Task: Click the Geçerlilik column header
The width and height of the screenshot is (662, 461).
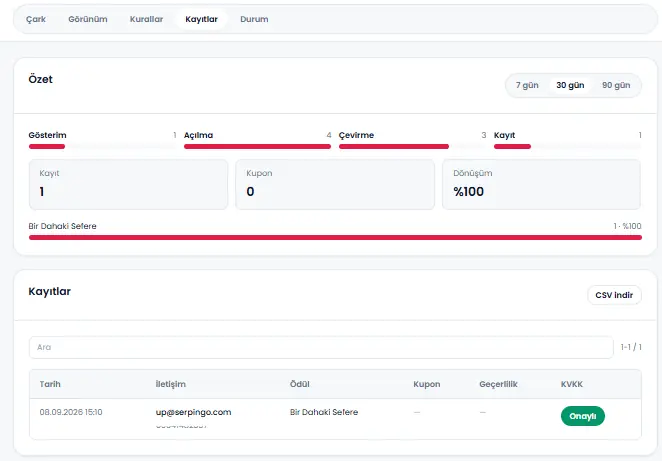Action: (x=498, y=384)
